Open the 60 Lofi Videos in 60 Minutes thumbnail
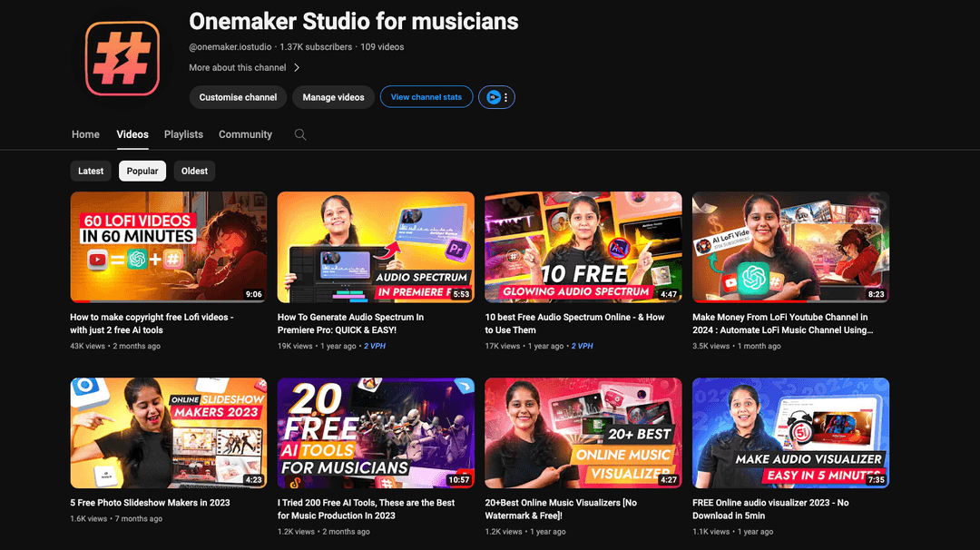This screenshot has width=980, height=550. pos(168,246)
